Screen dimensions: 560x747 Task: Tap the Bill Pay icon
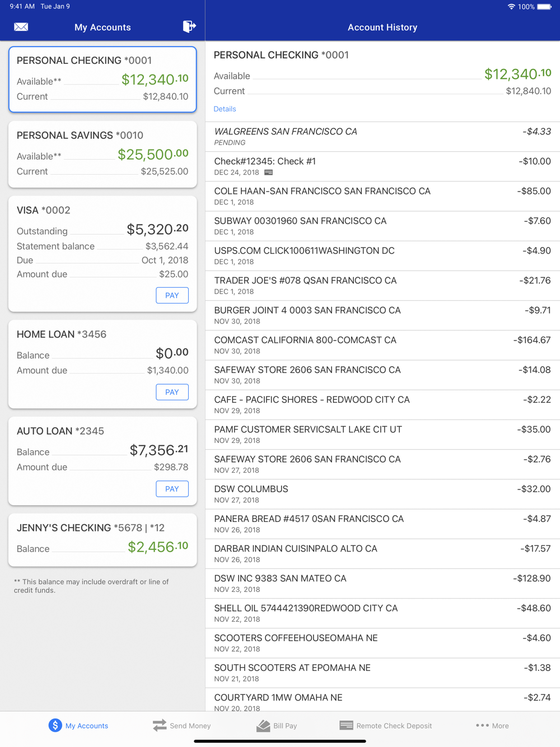point(263,725)
